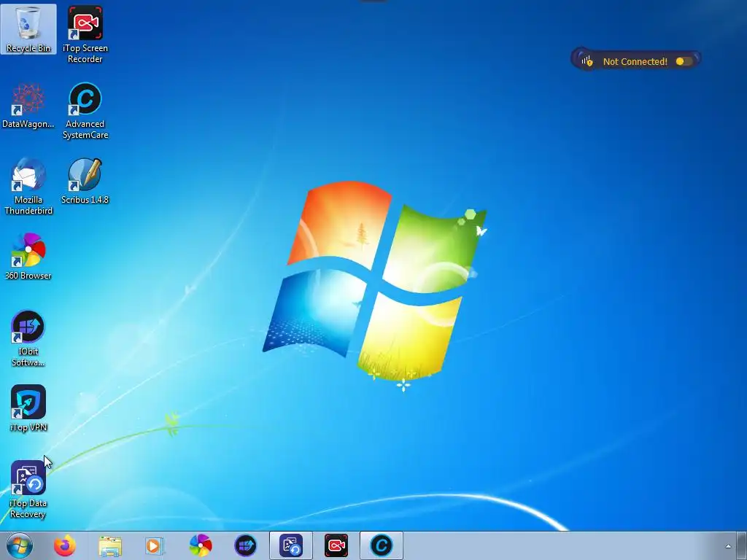Open Windows Media Player taskbar icon
Viewport: 747px width, 560px height.
click(155, 545)
